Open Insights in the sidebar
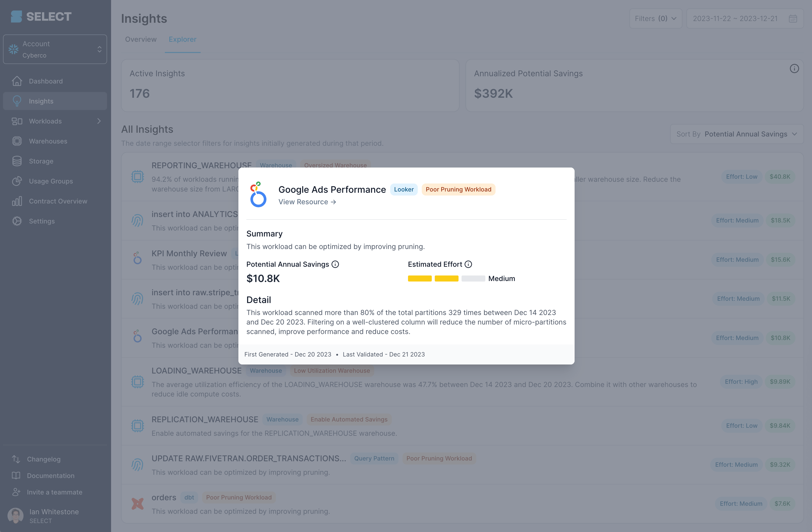 point(55,101)
